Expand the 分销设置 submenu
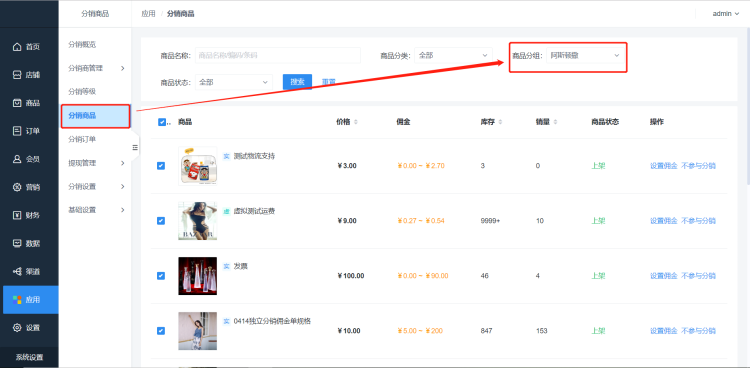Viewport: 750px width, 368px height. point(96,187)
